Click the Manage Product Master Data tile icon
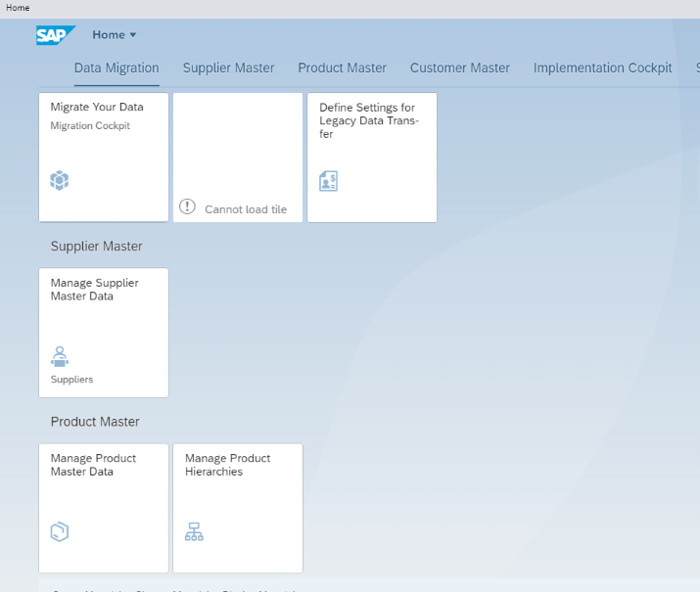 (60, 531)
